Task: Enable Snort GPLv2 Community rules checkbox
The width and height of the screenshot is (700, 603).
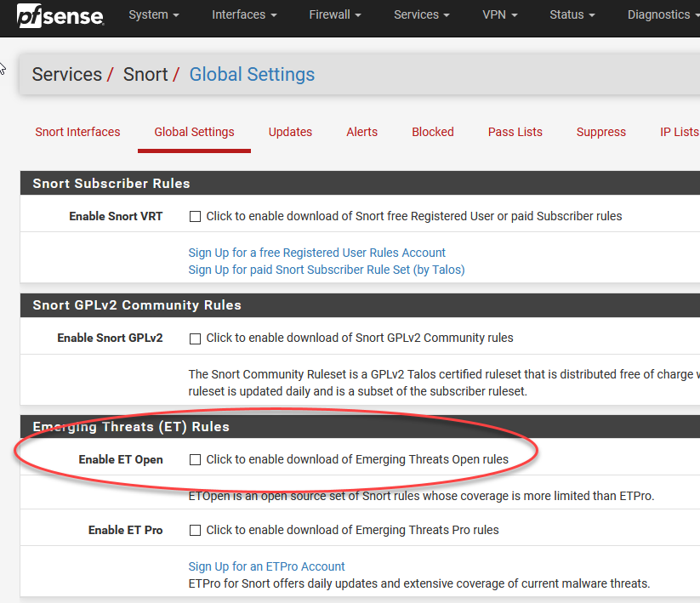Action: point(195,338)
